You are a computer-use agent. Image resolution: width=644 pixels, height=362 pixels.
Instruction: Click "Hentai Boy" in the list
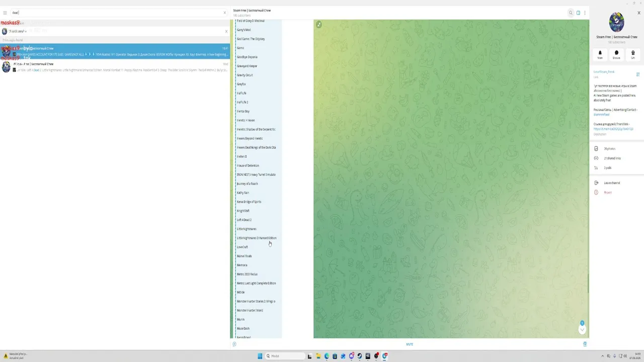point(243,111)
